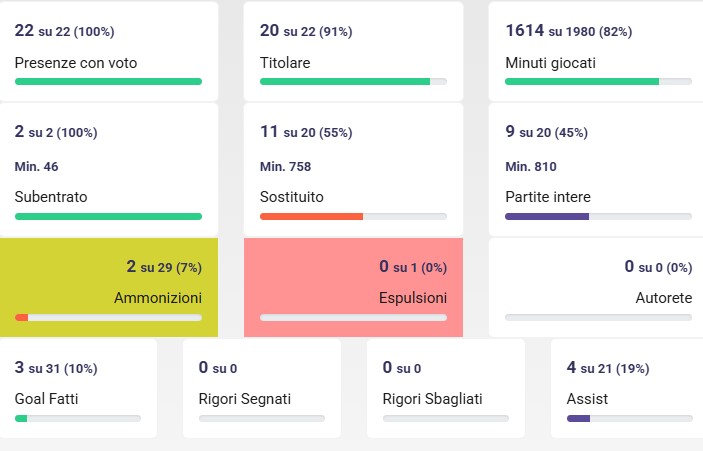
Task: Click the purple Partite intere bar
Action: click(547, 216)
